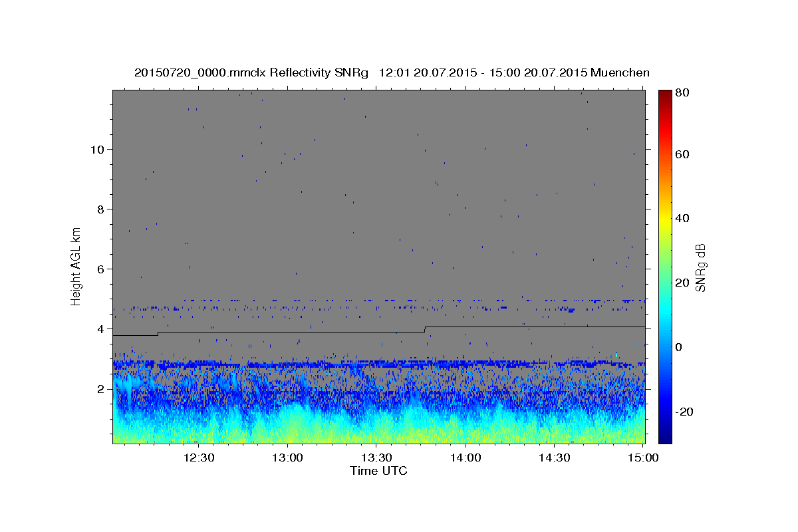Click the 13:30 time axis label

(x=376, y=458)
